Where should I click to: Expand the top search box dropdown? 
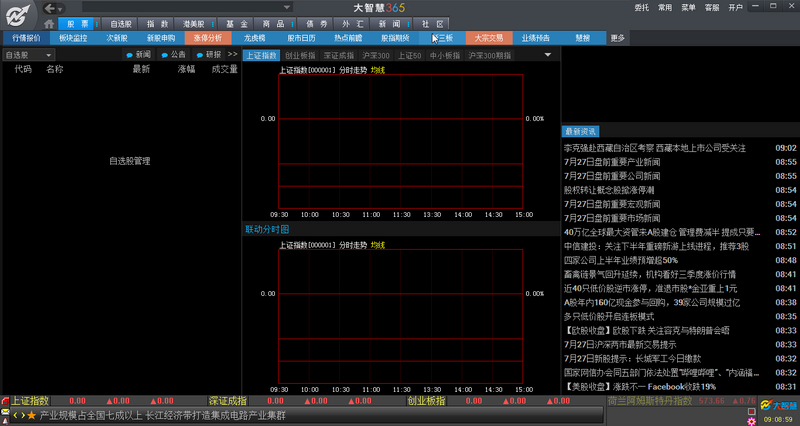point(287,7)
